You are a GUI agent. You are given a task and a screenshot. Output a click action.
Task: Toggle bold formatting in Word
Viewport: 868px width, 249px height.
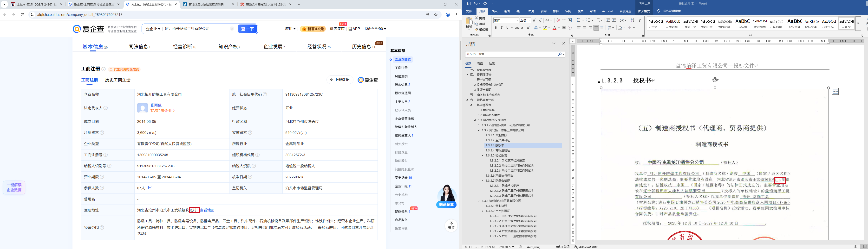tap(496, 28)
